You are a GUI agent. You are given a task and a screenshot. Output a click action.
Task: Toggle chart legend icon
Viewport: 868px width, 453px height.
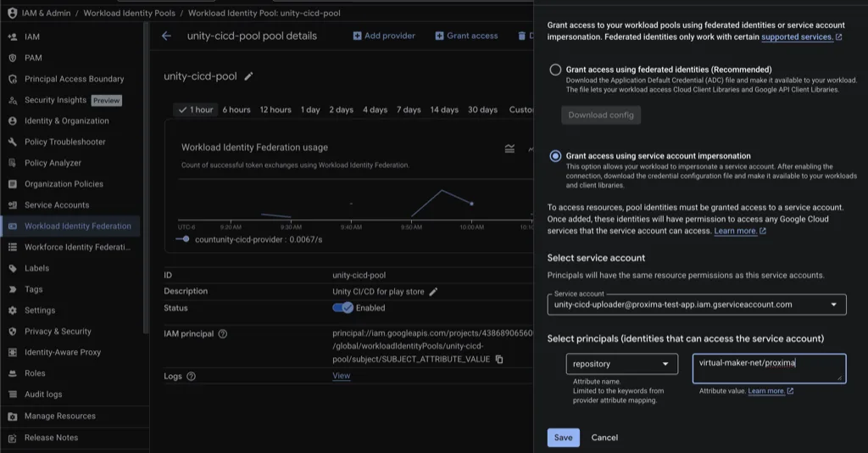pos(509,148)
